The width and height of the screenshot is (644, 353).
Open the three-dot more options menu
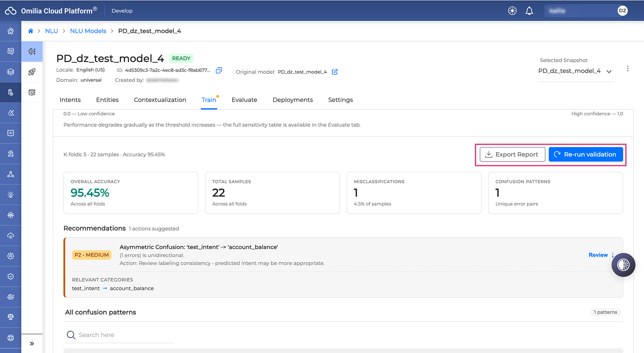point(627,69)
